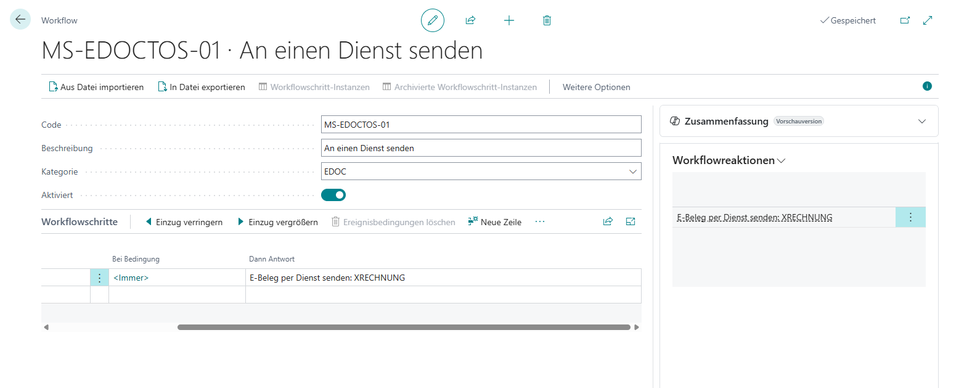
Task: Click the scrollbar right arrow
Action: point(637,327)
